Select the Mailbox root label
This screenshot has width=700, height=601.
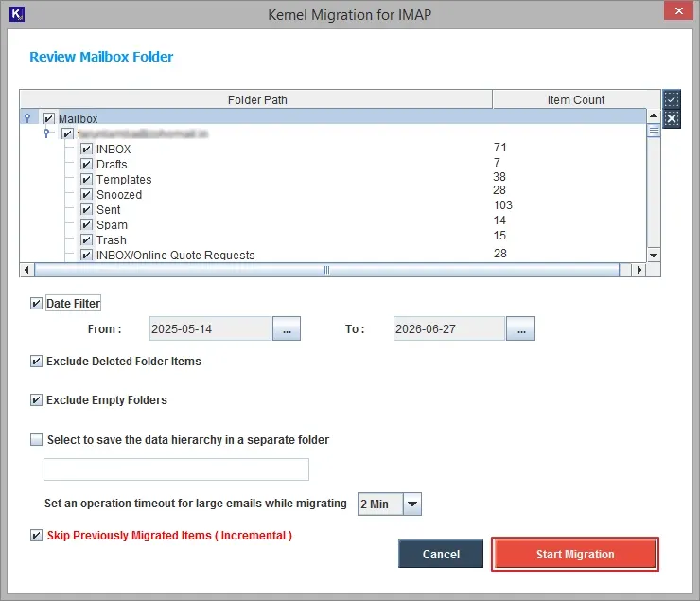[79, 118]
